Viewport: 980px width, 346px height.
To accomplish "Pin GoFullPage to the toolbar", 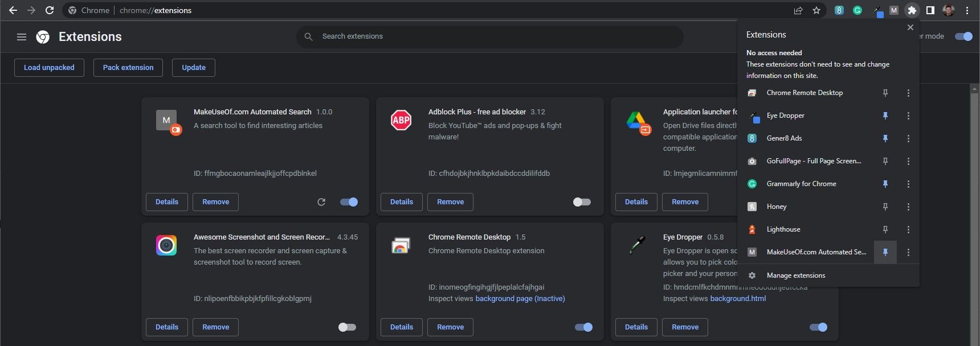I will (x=885, y=161).
